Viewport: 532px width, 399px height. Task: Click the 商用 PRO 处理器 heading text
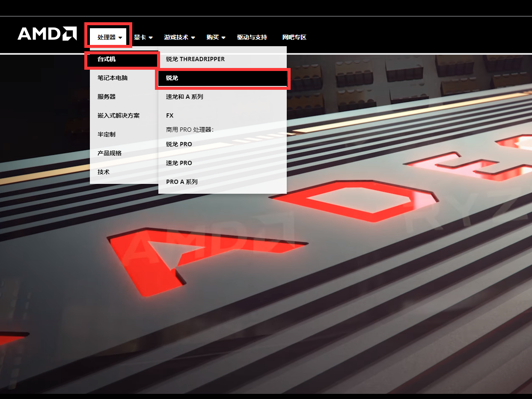point(190,130)
